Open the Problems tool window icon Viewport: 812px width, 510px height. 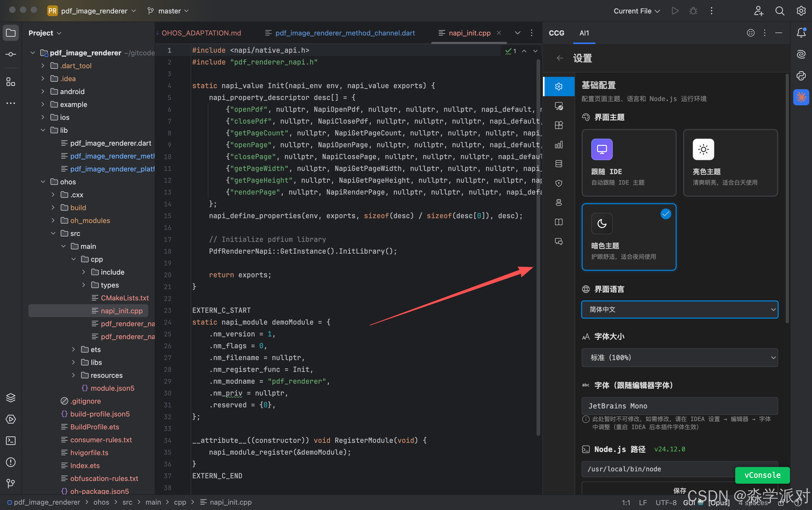pos(11,462)
